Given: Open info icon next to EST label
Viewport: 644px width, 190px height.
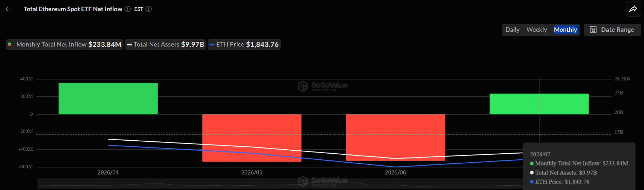Looking at the screenshot, I should pos(149,9).
